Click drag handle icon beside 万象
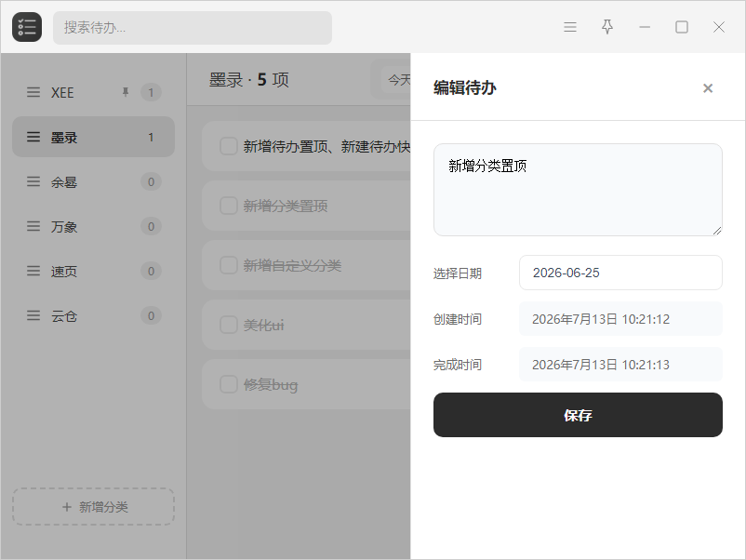 (x=33, y=226)
